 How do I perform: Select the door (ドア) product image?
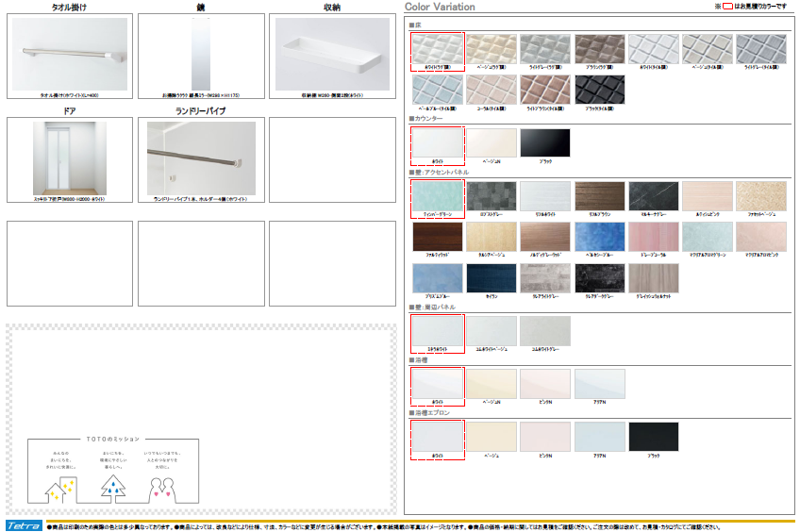pyautogui.click(x=69, y=158)
